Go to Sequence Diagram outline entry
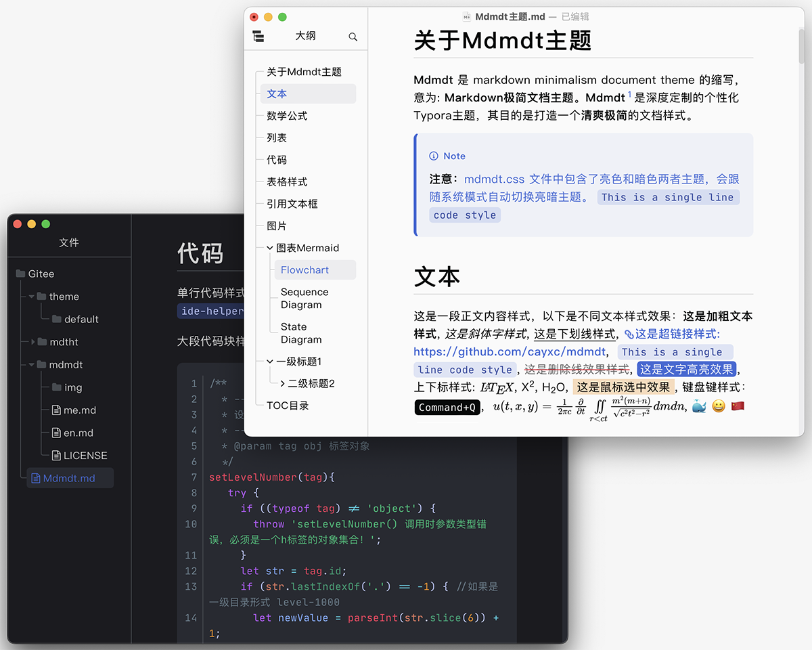Viewport: 812px width, 650px height. point(304,299)
